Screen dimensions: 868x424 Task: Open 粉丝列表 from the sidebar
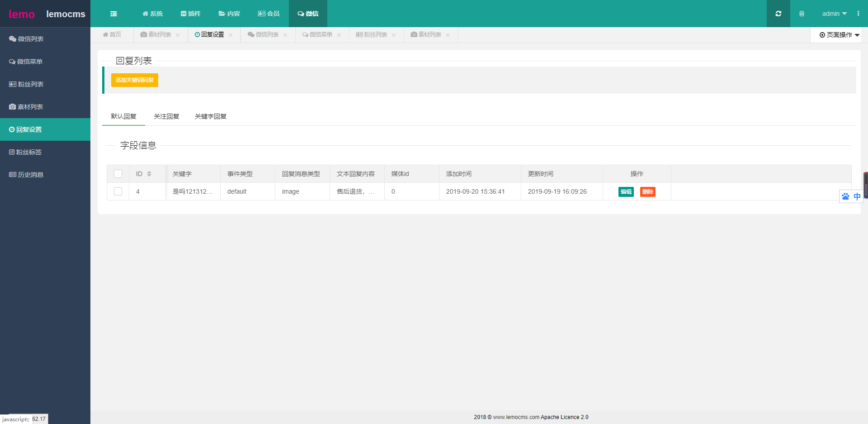30,84
